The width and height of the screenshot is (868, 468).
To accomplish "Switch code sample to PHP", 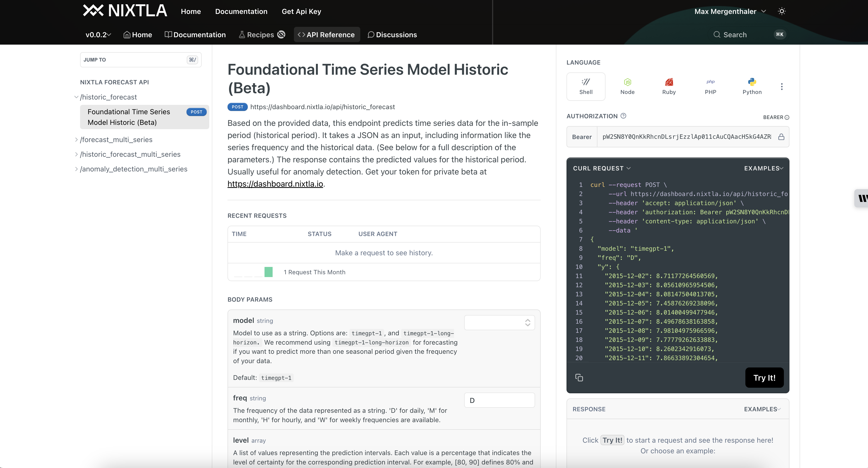I will [710, 87].
